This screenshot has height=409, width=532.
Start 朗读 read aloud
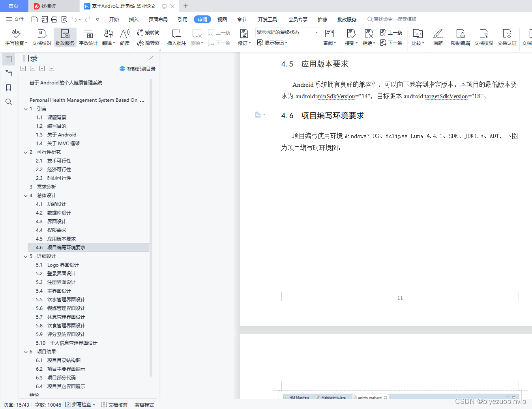coord(125,37)
